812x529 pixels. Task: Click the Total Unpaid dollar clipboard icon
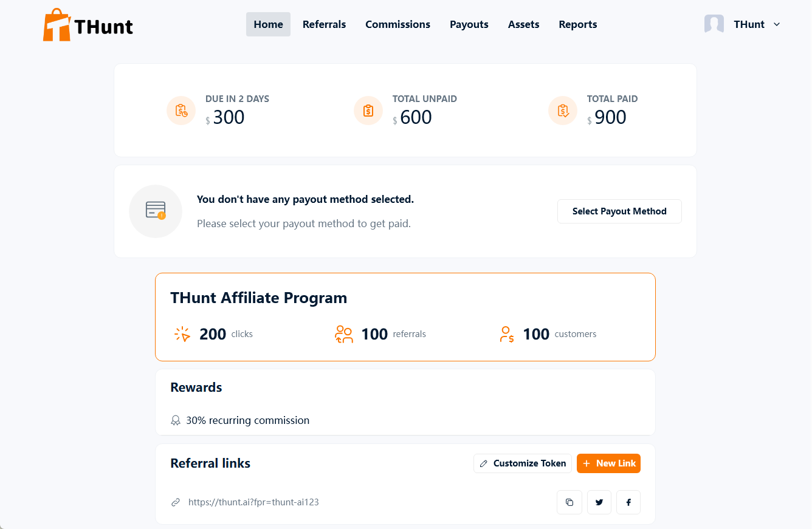tap(368, 111)
